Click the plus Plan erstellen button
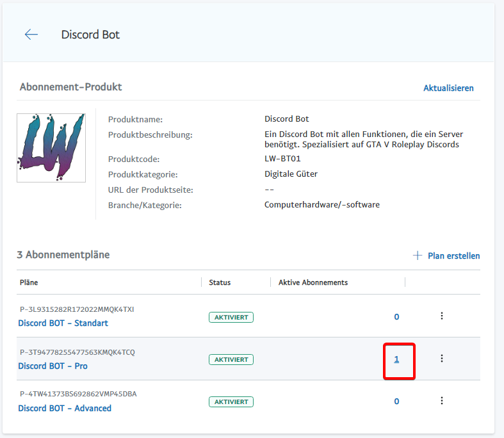The image size is (504, 438). [x=446, y=255]
